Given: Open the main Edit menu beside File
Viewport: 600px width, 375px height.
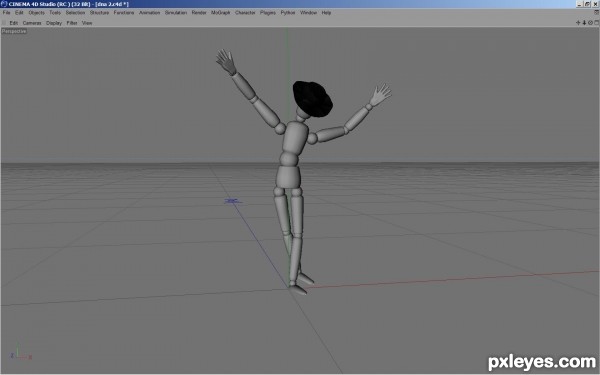Looking at the screenshot, I should (x=19, y=13).
